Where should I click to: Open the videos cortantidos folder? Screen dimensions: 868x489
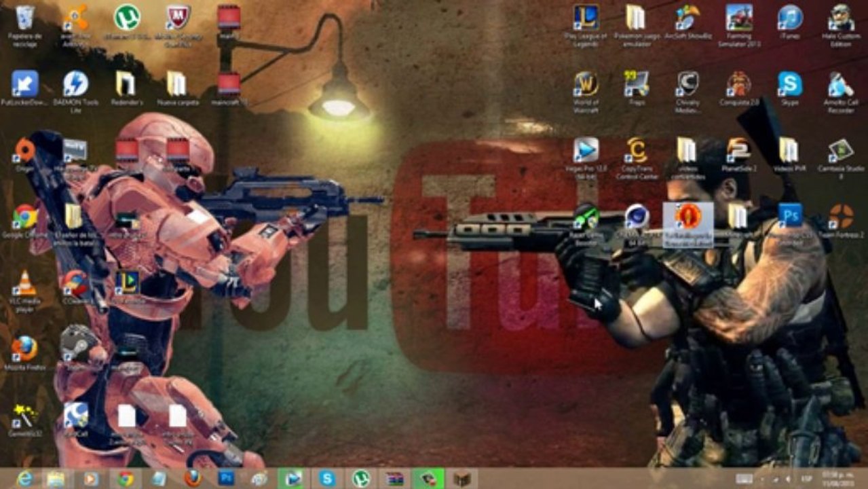tap(687, 158)
